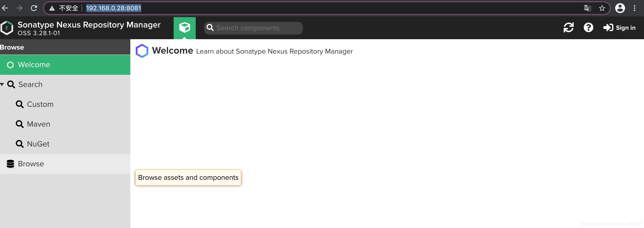
Task: Click the magnifier icon beside Maven
Action: click(x=19, y=124)
